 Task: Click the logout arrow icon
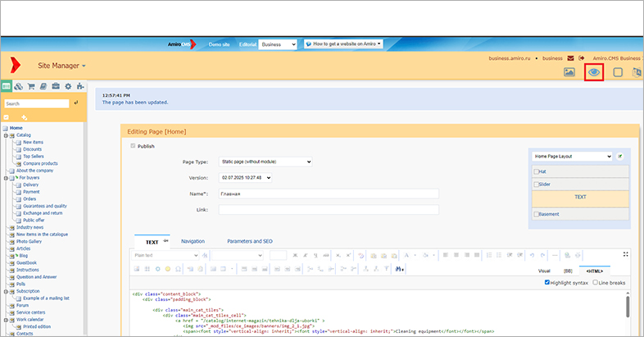[582, 58]
